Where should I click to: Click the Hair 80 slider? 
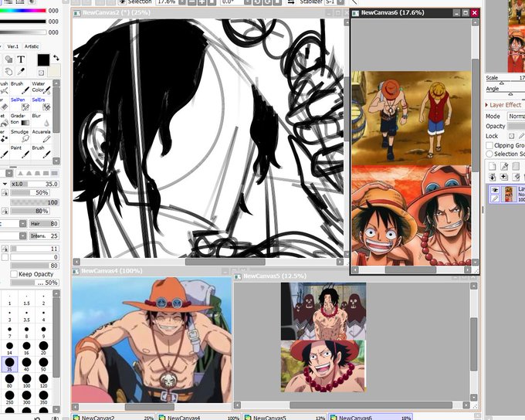[44, 224]
